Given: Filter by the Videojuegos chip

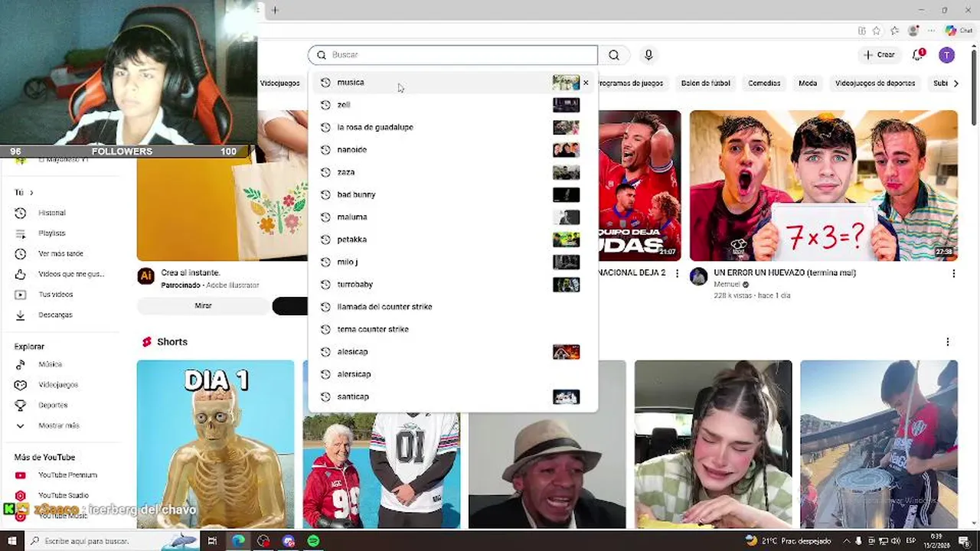Looking at the screenshot, I should (280, 83).
